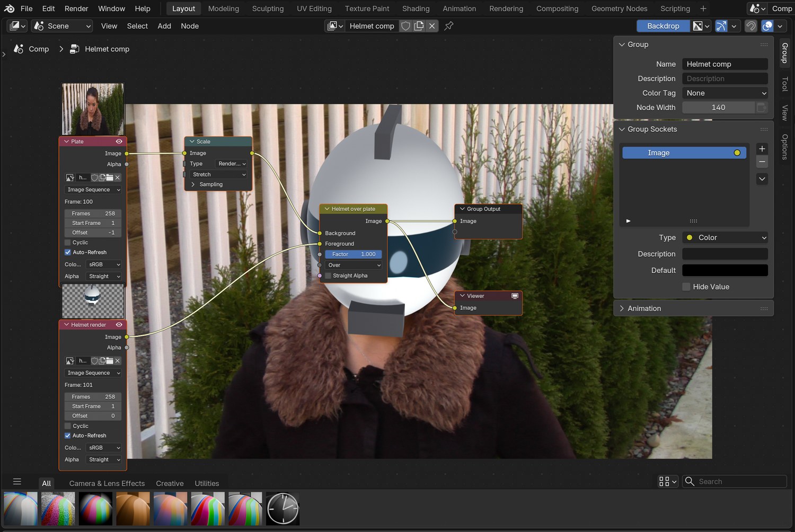The image size is (795, 532).
Task: Remove selected group socket with minus
Action: [x=762, y=162]
